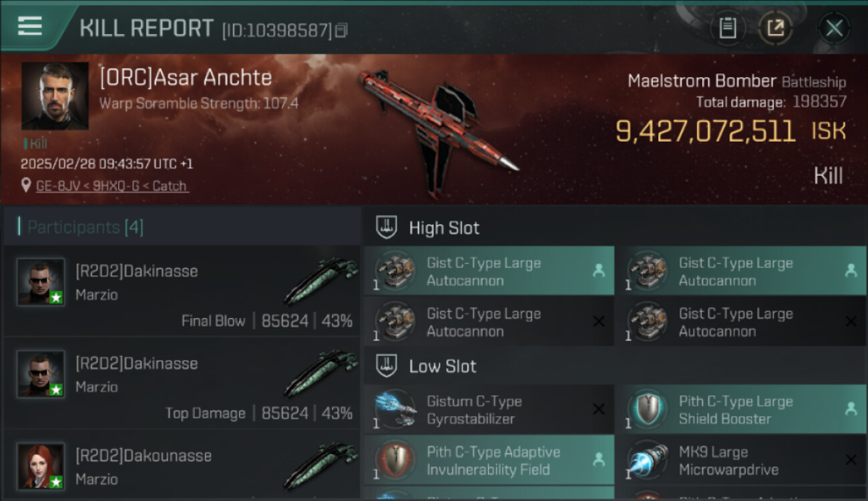Select the Pith C-Type Large Shield Booster icon
The image size is (868, 501).
[x=648, y=409]
